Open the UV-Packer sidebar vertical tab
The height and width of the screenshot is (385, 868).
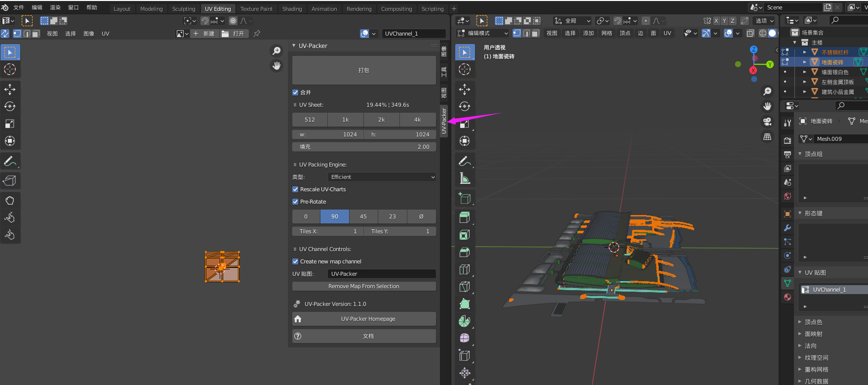(x=444, y=121)
